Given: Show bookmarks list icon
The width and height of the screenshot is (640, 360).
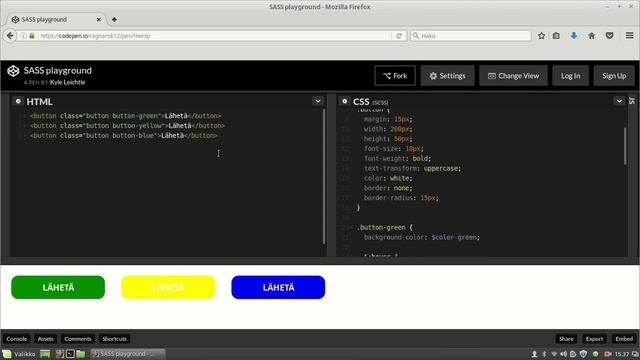Looking at the screenshot, I should [x=556, y=36].
